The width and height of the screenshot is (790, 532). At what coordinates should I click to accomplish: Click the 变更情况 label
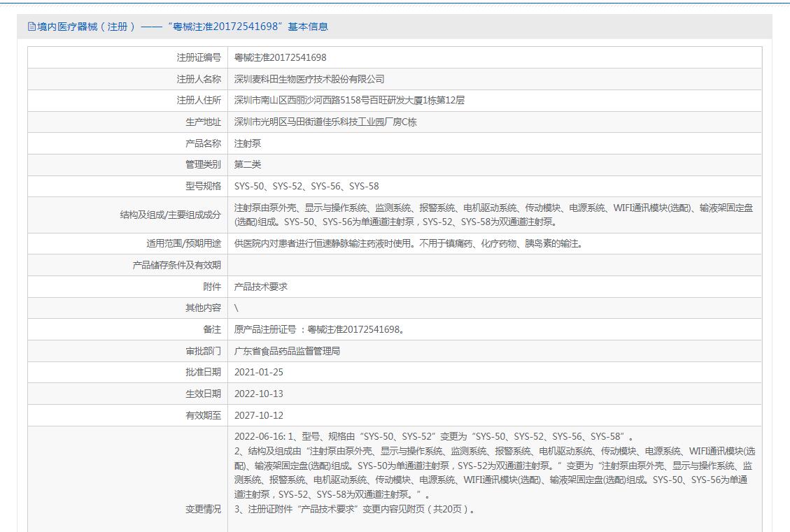point(203,510)
